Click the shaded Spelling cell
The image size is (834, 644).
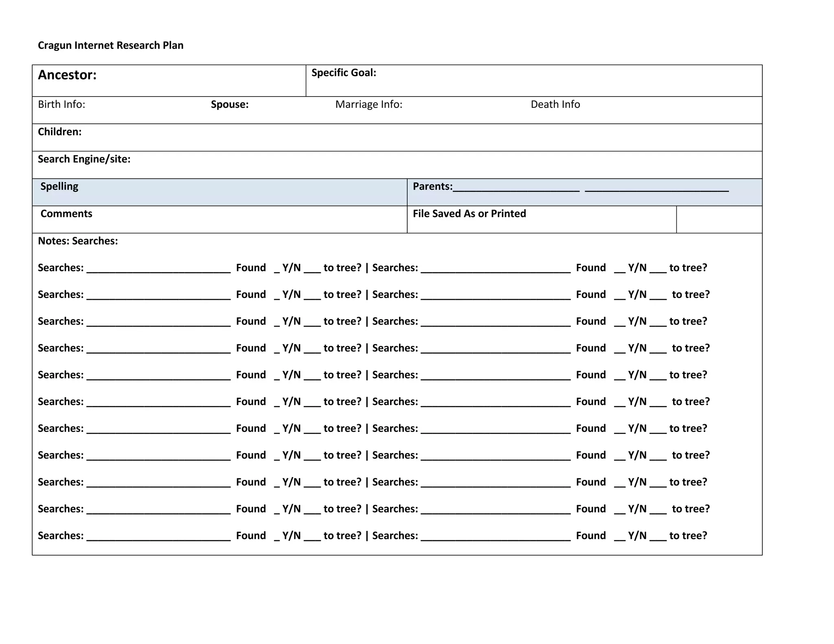[x=219, y=192]
